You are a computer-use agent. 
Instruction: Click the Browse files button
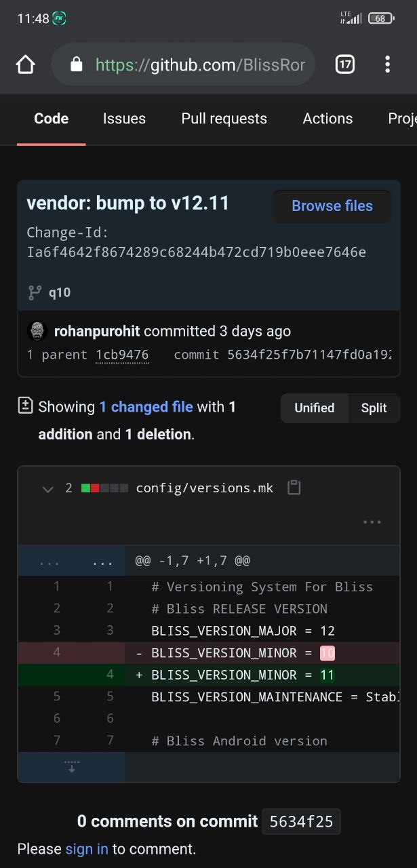(332, 206)
